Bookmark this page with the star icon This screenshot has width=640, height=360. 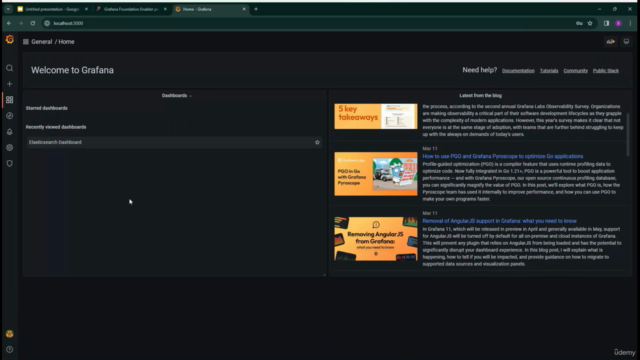point(590,23)
